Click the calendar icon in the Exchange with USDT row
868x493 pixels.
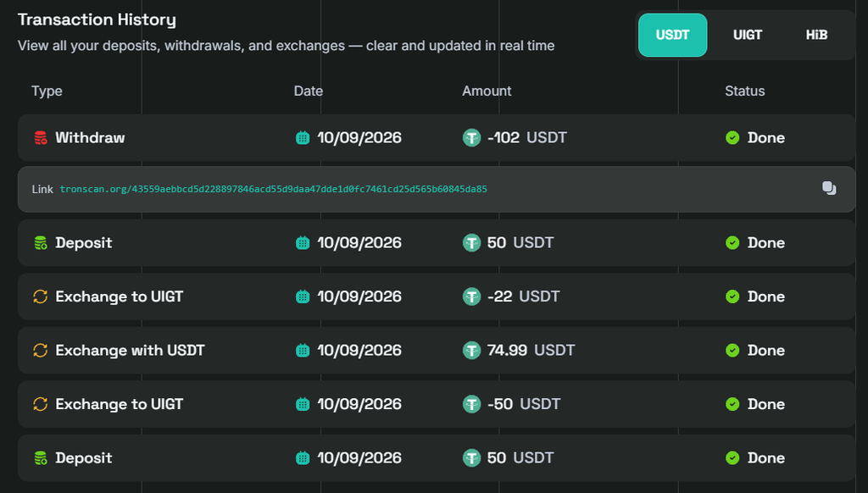pos(303,350)
